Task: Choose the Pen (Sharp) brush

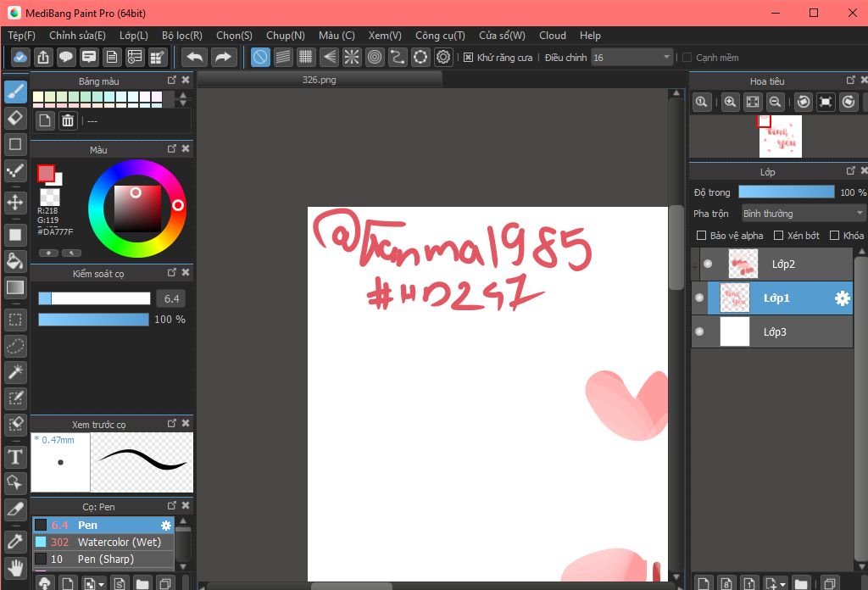Action: tap(103, 559)
